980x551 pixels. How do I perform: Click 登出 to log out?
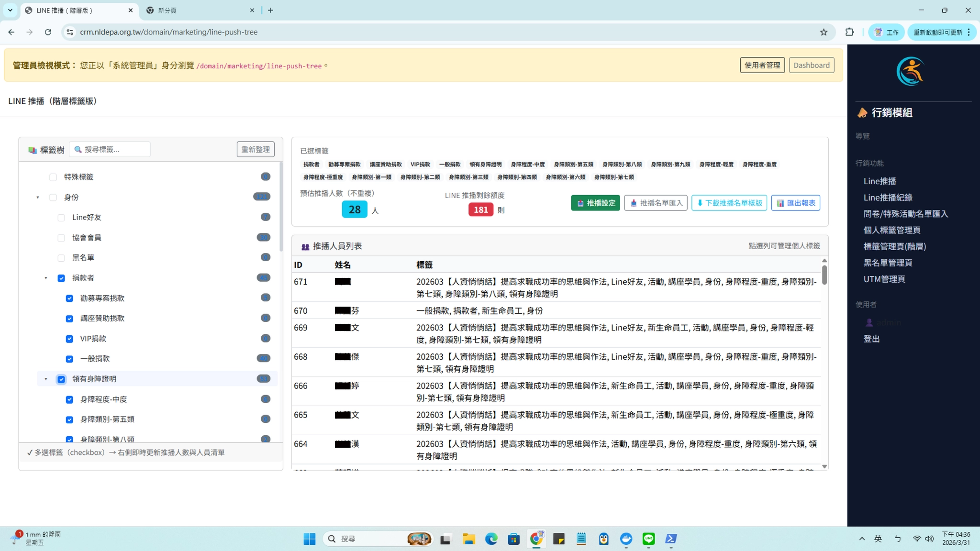(x=871, y=339)
